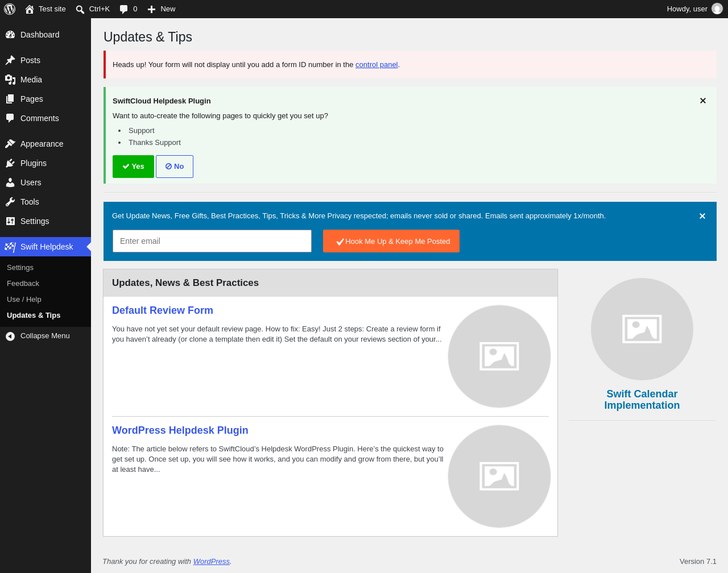
Task: Open the New content dropdown
Action: (162, 9)
